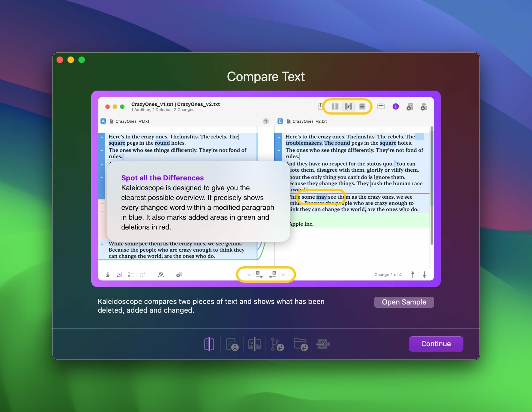Expand the chevron right of copy-B-to-left button
Viewport: 532px width, 412px height.
click(283, 274)
